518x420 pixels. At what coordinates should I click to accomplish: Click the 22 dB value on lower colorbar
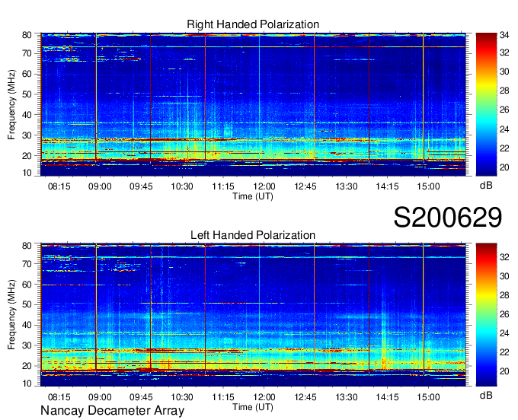[x=504, y=352]
